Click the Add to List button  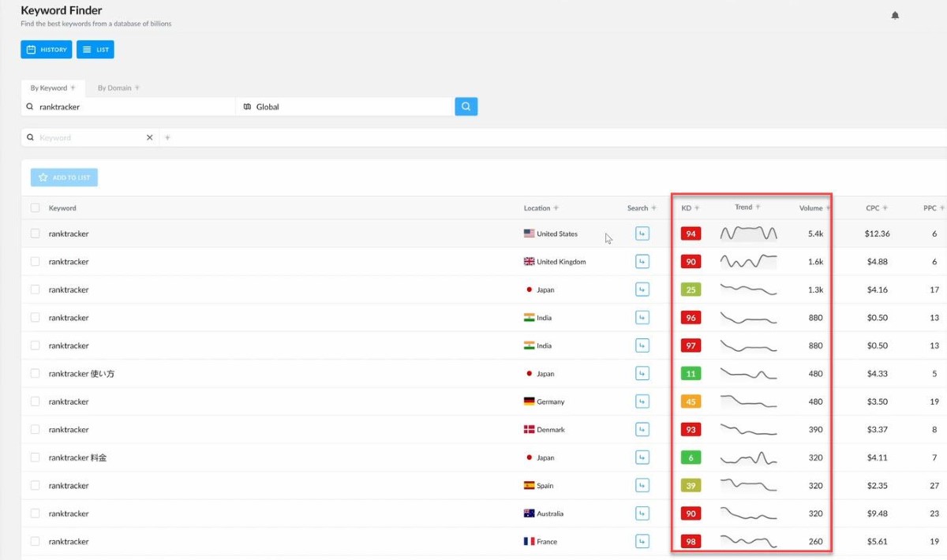click(x=65, y=177)
